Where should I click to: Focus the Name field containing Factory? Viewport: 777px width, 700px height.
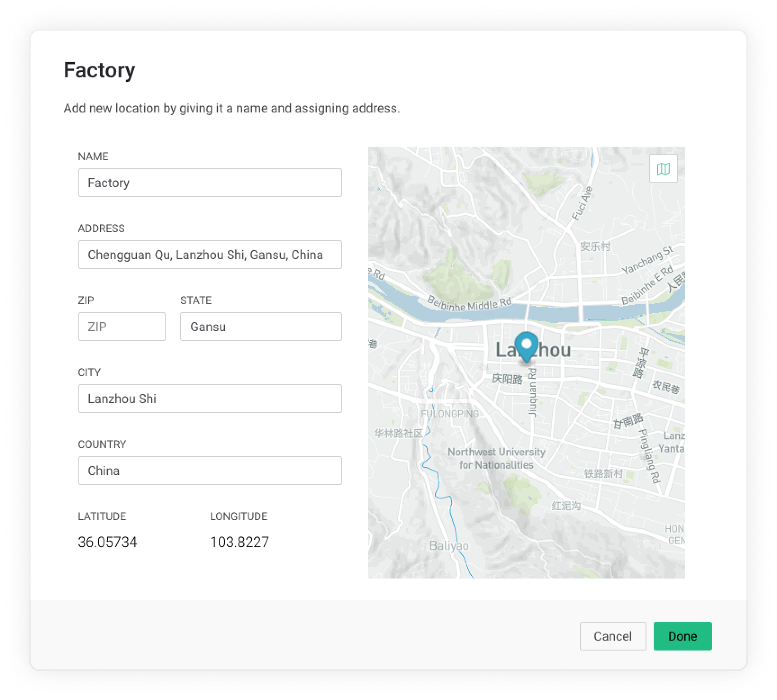[x=210, y=183]
